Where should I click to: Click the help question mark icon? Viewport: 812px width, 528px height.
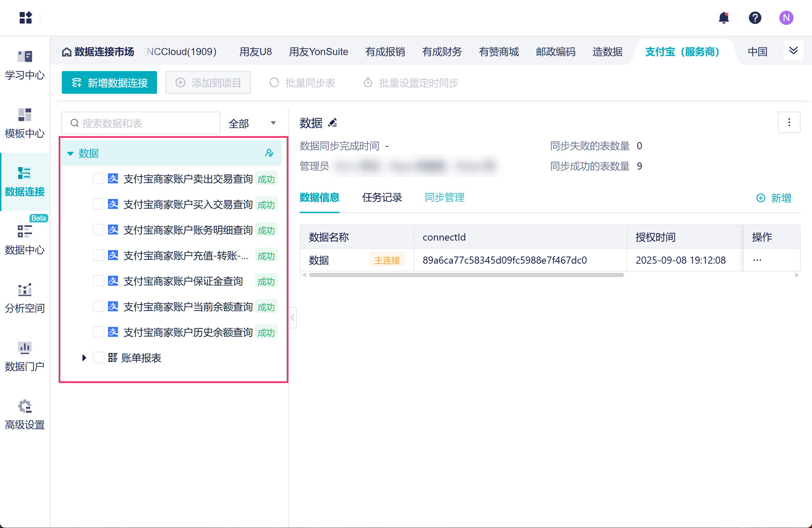pos(755,17)
